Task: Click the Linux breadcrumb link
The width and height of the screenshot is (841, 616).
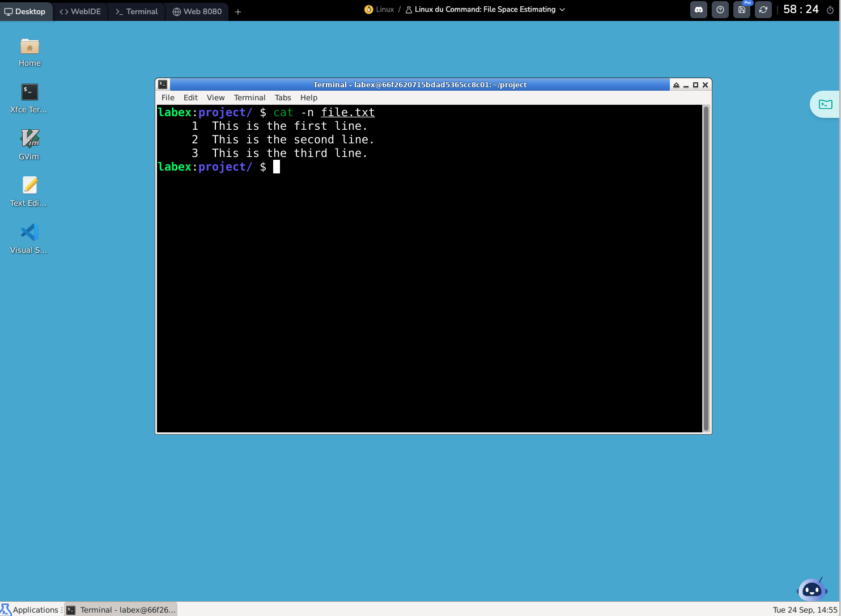Action: [x=385, y=10]
